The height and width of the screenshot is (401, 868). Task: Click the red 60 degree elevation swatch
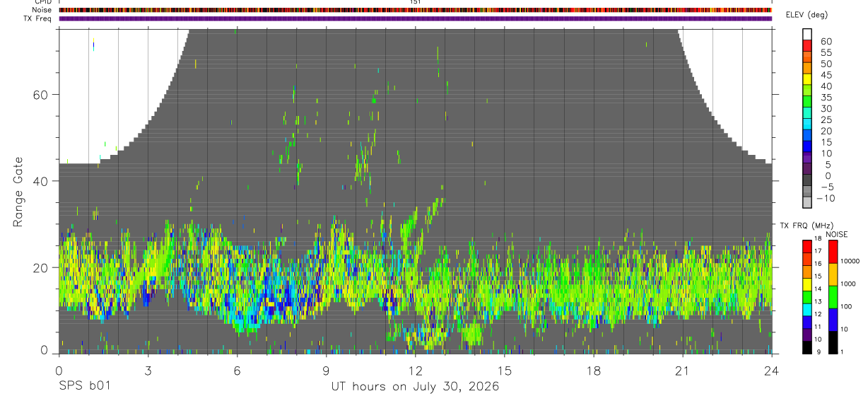(x=808, y=45)
